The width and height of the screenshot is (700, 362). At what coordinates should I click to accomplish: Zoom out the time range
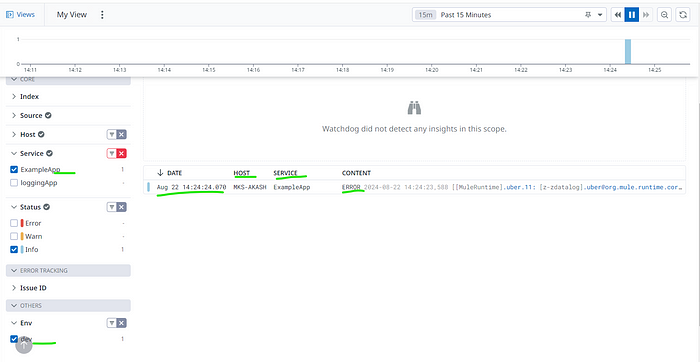click(x=664, y=15)
